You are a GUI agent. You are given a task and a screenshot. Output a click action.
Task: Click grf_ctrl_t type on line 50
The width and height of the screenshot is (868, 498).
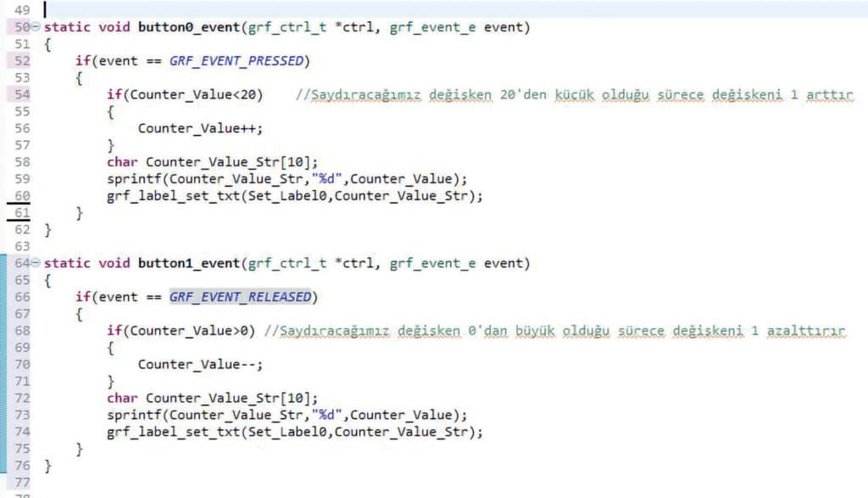click(287, 27)
